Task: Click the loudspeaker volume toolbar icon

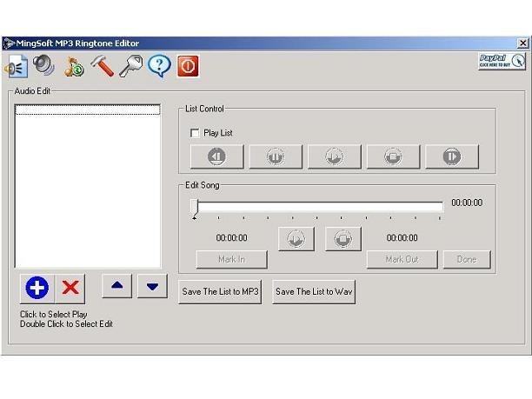Action: click(43, 65)
